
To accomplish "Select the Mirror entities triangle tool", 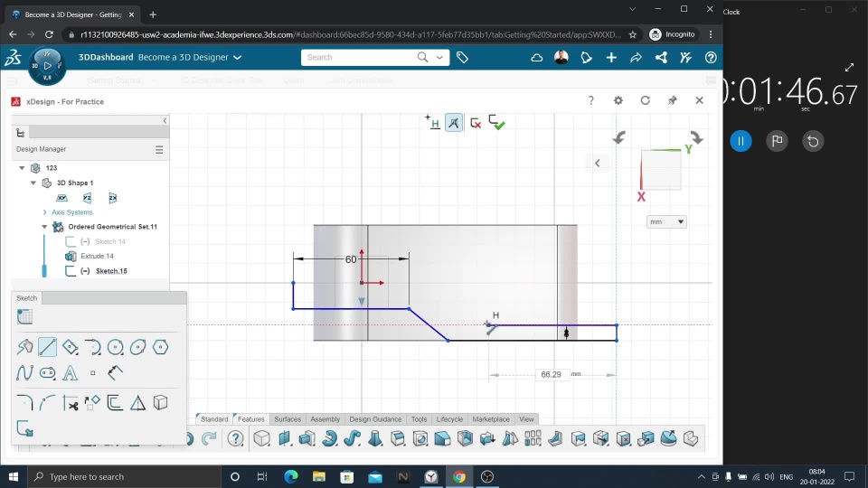I will pos(137,403).
